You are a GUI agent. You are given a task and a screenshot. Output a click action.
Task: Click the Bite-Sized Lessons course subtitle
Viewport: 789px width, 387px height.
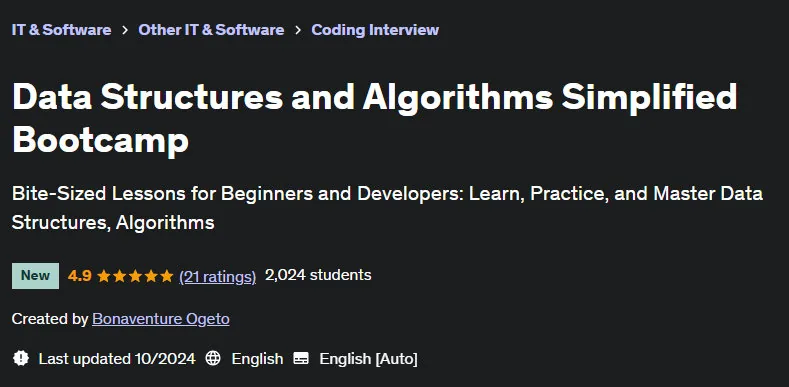(387, 208)
